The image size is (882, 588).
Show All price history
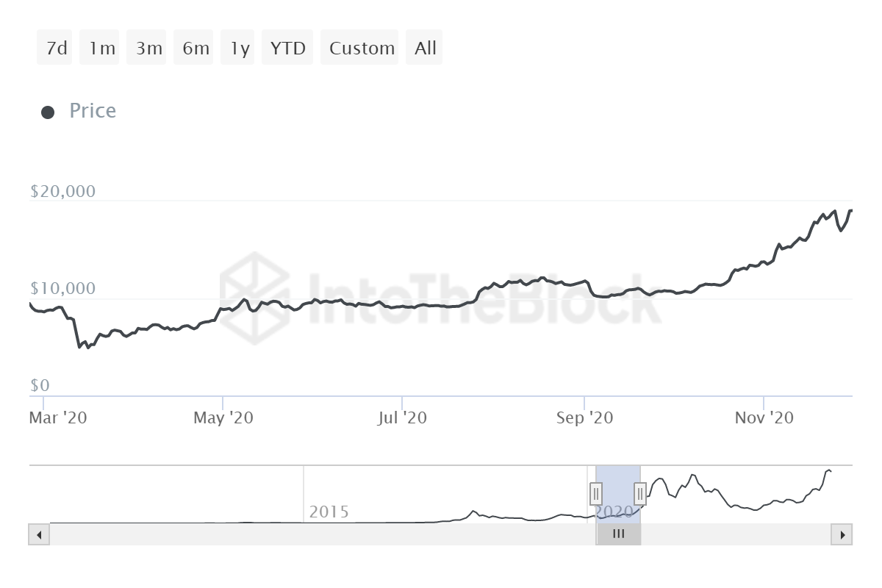pos(425,49)
